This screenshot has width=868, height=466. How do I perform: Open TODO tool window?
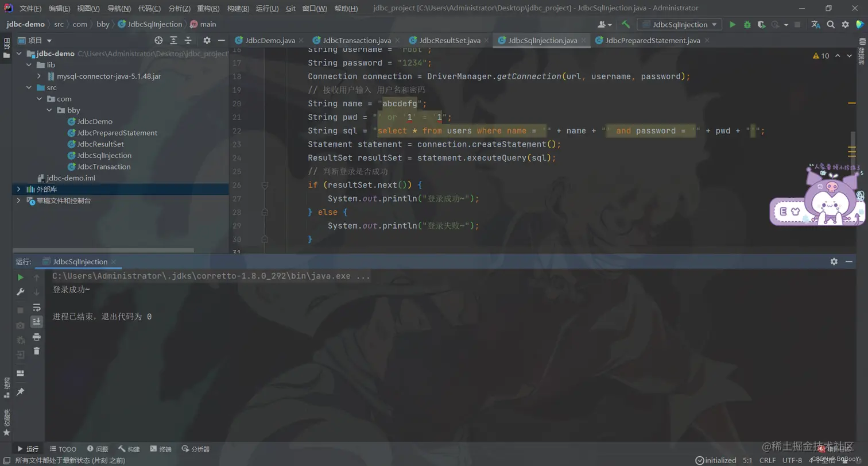point(63,449)
